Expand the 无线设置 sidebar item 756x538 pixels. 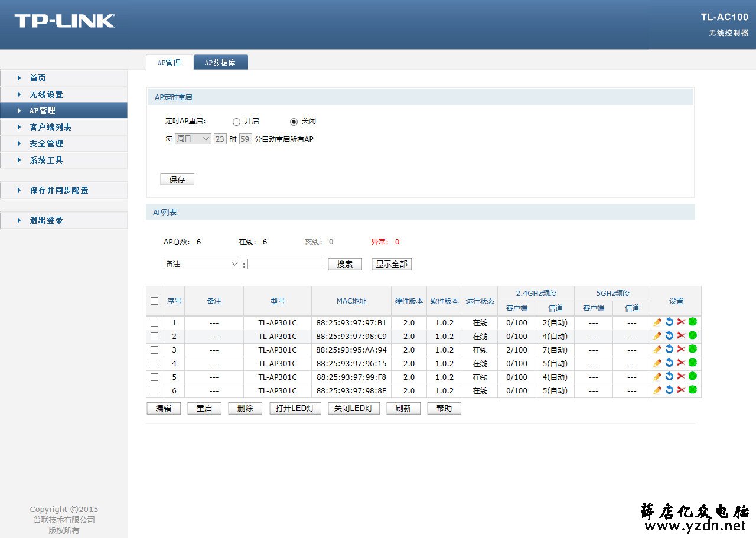click(x=63, y=94)
